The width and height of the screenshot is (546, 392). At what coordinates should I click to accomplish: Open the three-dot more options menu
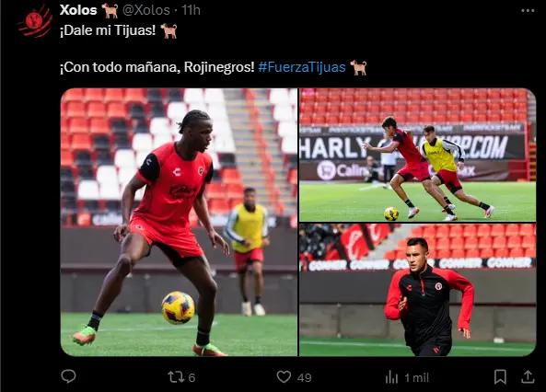[528, 11]
